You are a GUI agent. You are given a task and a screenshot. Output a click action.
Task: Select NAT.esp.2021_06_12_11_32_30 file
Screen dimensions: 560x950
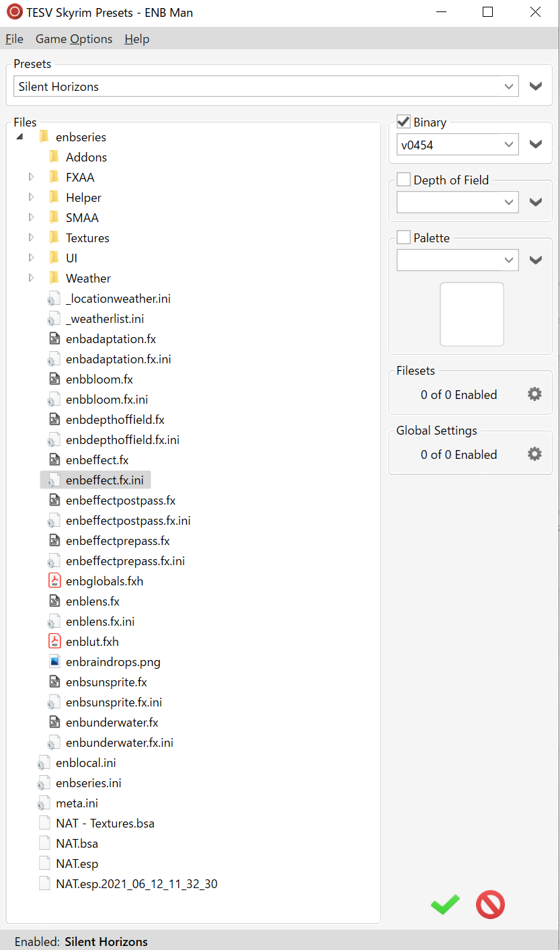(x=136, y=883)
